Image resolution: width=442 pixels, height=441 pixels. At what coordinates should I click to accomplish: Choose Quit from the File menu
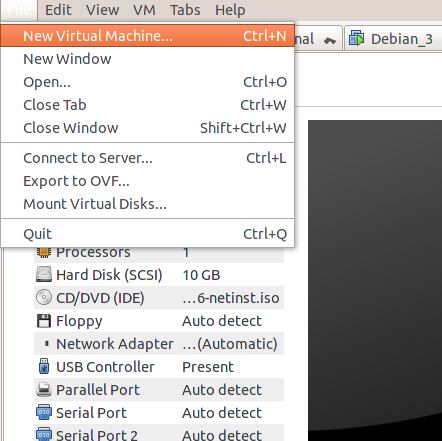(147, 234)
